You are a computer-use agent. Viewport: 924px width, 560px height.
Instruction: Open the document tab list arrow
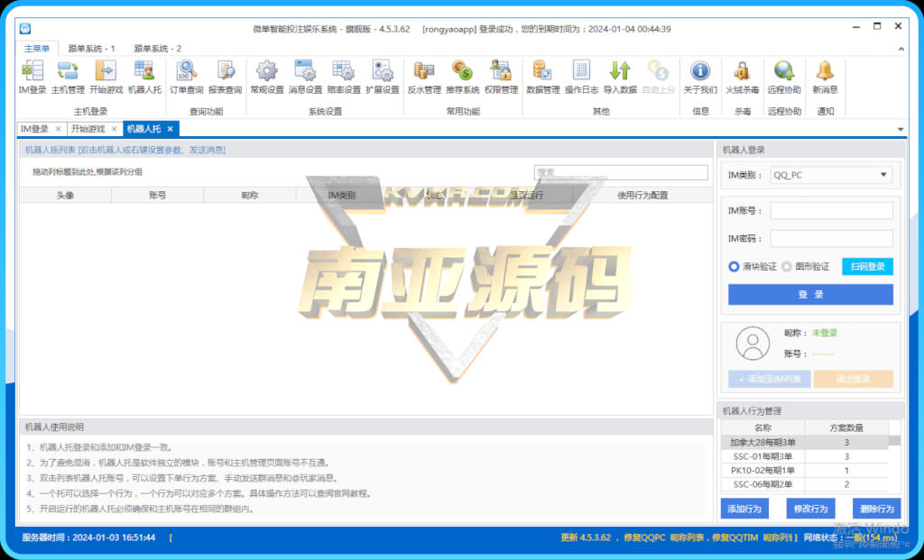[901, 130]
